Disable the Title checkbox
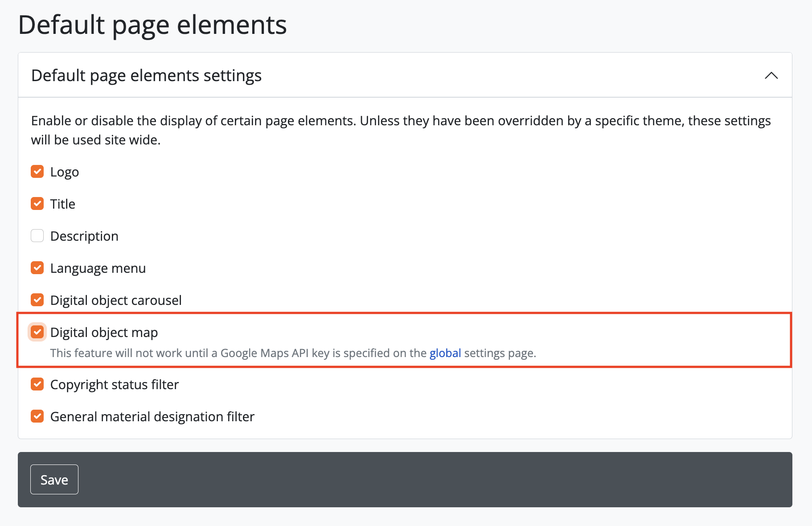This screenshot has height=526, width=812. pyautogui.click(x=37, y=204)
